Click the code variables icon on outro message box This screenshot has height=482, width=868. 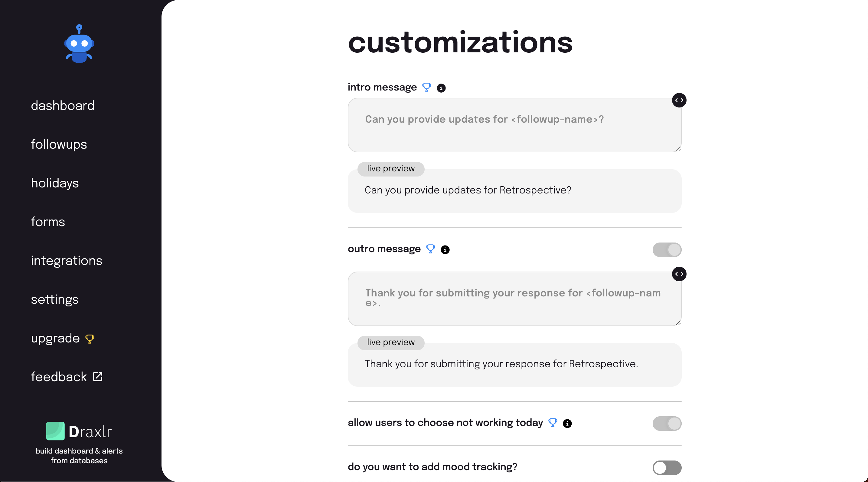click(679, 274)
